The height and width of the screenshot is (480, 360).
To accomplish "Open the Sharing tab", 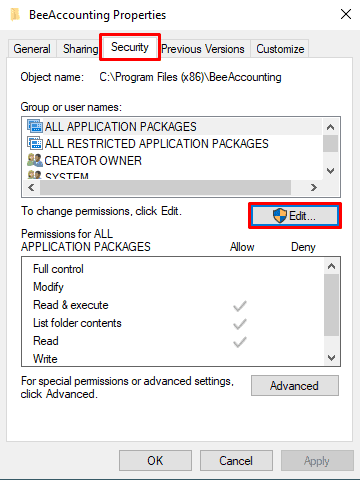I will click(81, 49).
